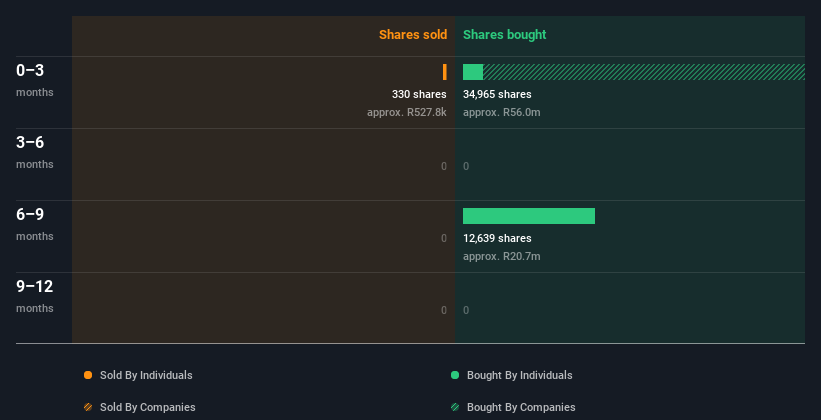The height and width of the screenshot is (420, 821).
Task: Click the bought zero in 9–12 months row
Action: pyautogui.click(x=466, y=311)
